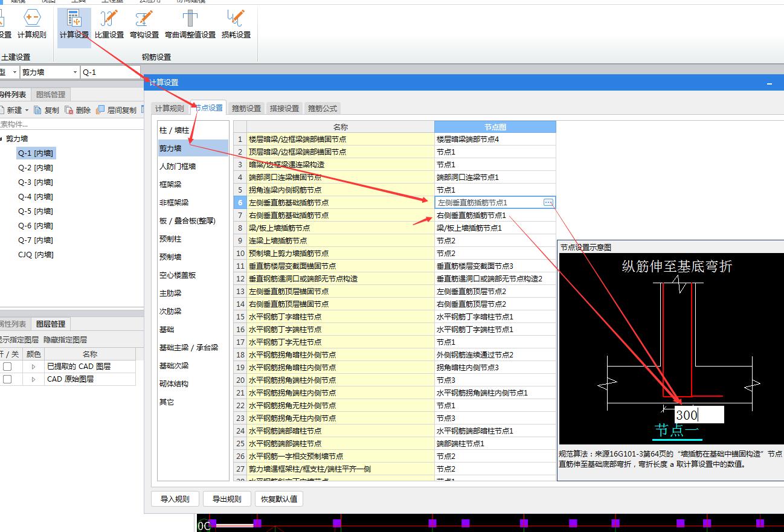The height and width of the screenshot is (532, 784).
Task: Click 外侧钢筋连续通过节点2 cell
Action: 495,355
